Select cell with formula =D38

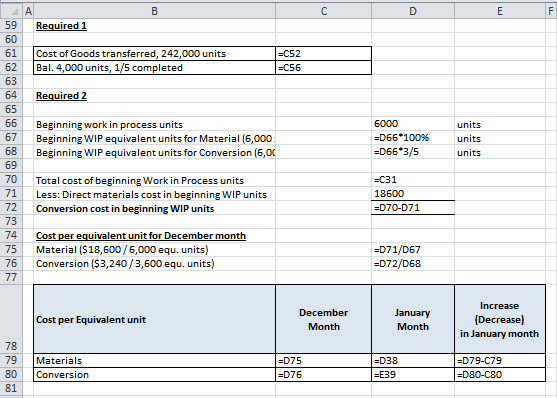(x=413, y=360)
